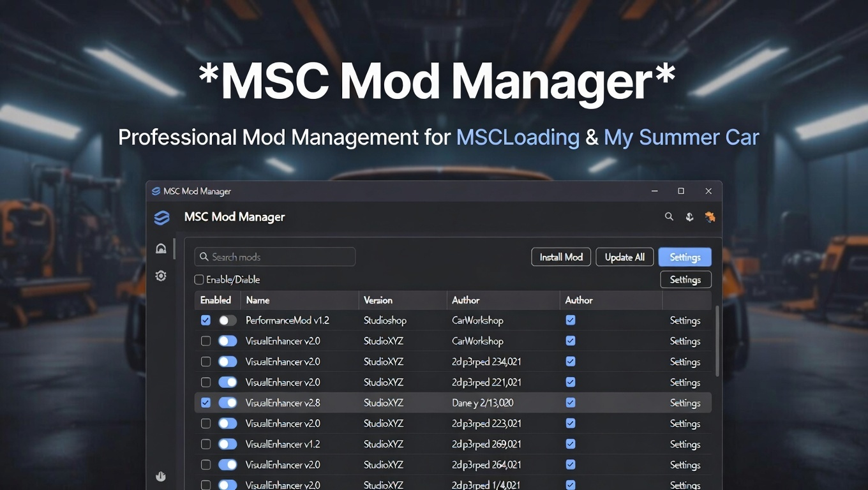Open the sidebar gear settings icon

click(x=161, y=276)
